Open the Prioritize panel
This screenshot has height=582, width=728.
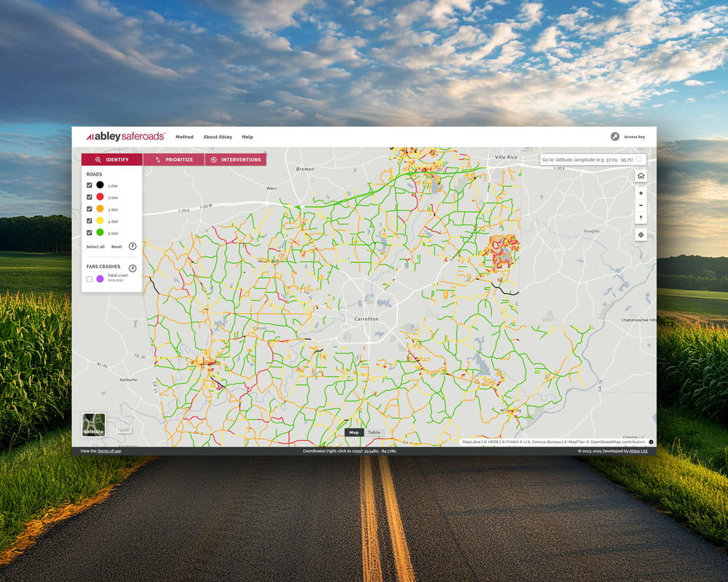click(x=174, y=159)
